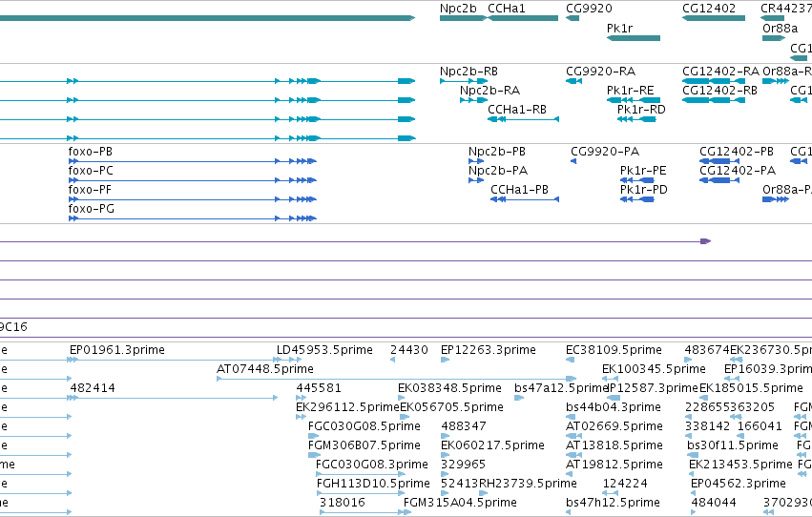Select the Pk1r gene label
The width and height of the screenshot is (812, 517).
point(619,28)
